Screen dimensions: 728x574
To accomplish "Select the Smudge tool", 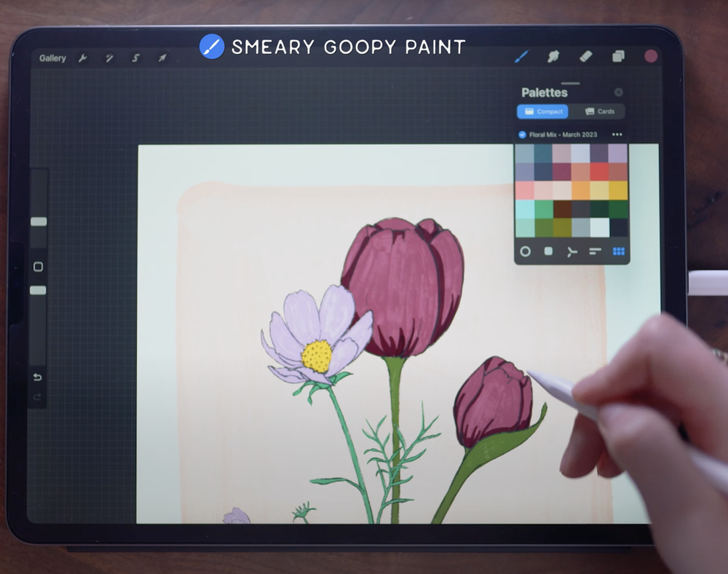I will coord(554,56).
